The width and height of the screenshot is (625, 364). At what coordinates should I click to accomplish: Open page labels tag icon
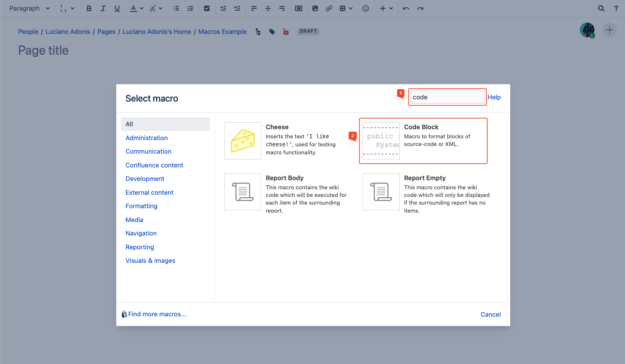[x=272, y=32]
